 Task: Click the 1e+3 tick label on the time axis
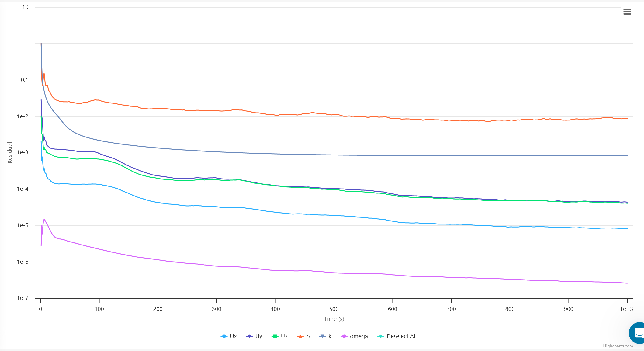click(x=626, y=309)
